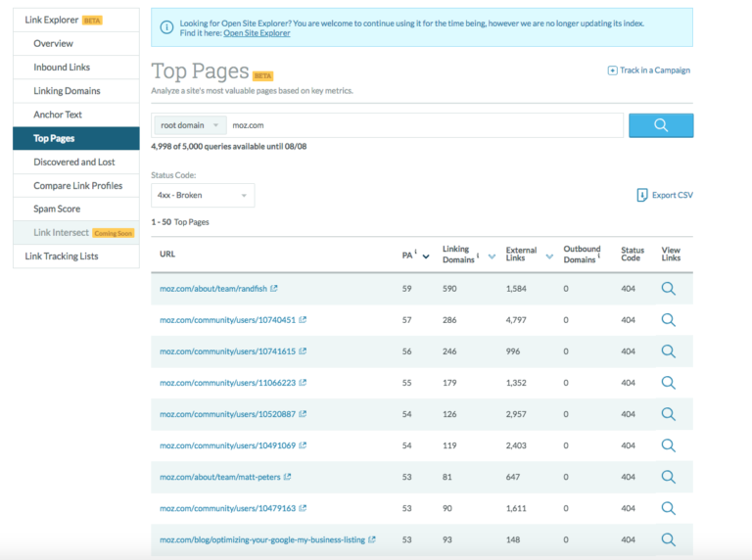Show info tooltip for Outbound Domains column
Viewport: 752px width, 560px height.
pos(599,256)
